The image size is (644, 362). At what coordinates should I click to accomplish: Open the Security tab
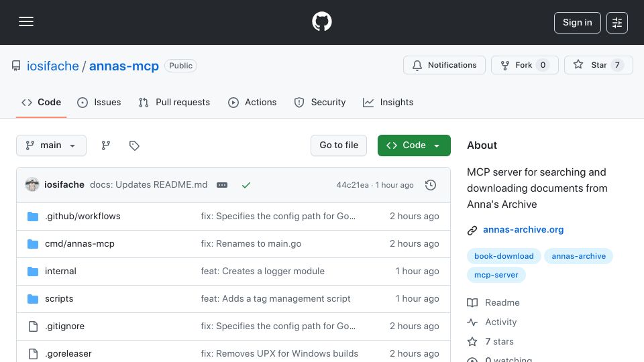click(320, 102)
